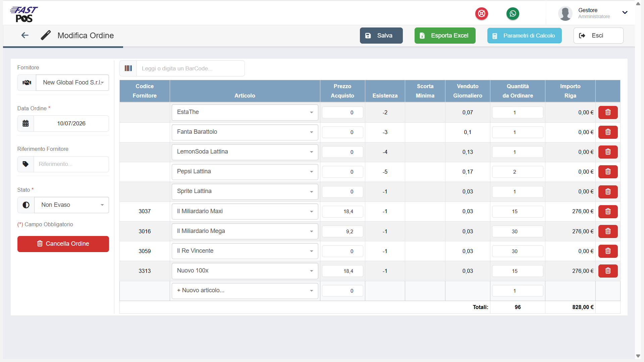The width and height of the screenshot is (644, 362).
Task: Click the Importo Riga column header
Action: pyautogui.click(x=570, y=91)
